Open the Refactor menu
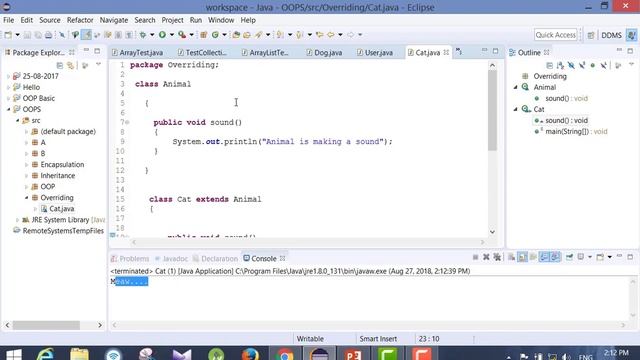Viewport: 640px width, 360px height. tap(80, 20)
